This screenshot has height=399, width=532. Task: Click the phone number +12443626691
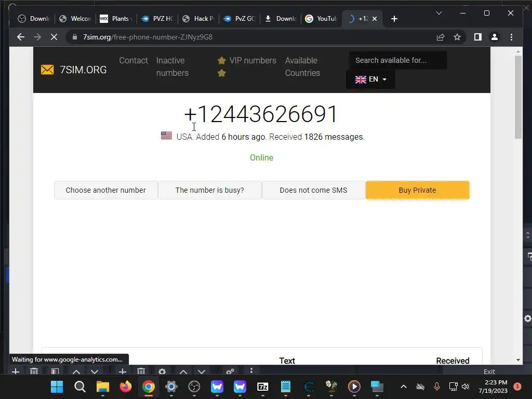(261, 114)
